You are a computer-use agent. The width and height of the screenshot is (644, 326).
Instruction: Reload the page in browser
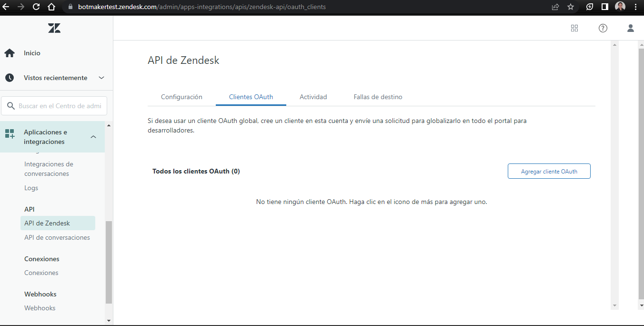point(36,7)
